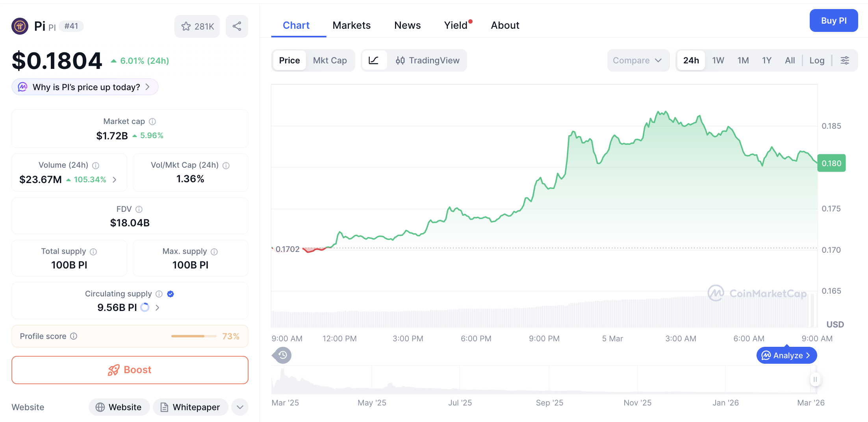Select the line chart type icon
This screenshot has height=422, width=868.
point(374,60)
